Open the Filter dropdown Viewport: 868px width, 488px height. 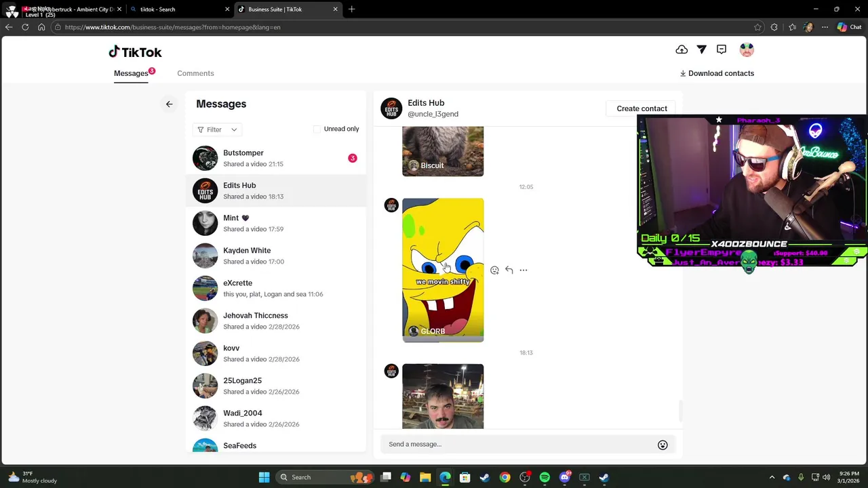[x=217, y=129]
